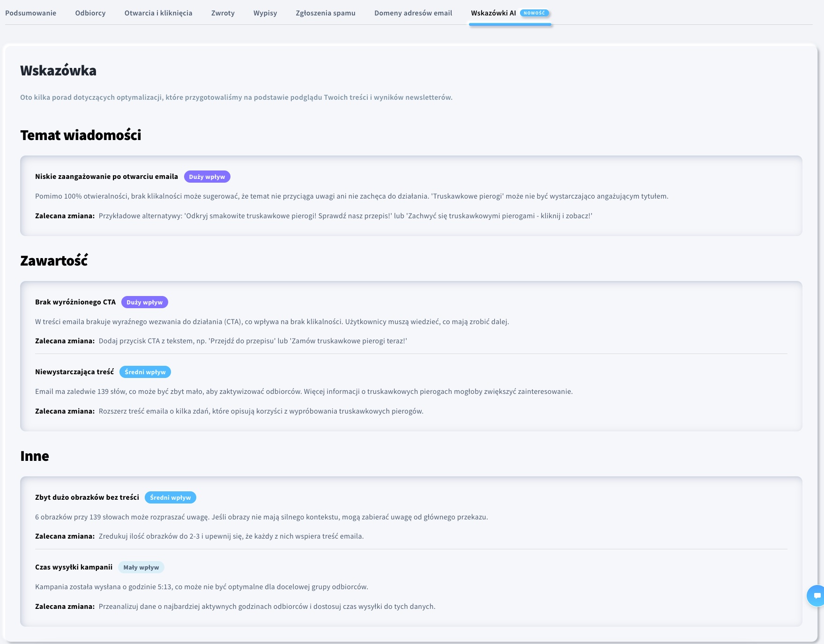Click the Czas wysyłki kampanii title
Viewport: 824px width, 644px height.
tap(74, 567)
